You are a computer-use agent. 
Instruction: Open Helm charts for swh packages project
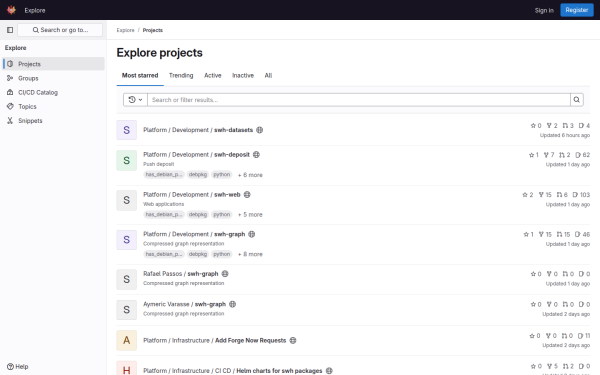click(233, 371)
